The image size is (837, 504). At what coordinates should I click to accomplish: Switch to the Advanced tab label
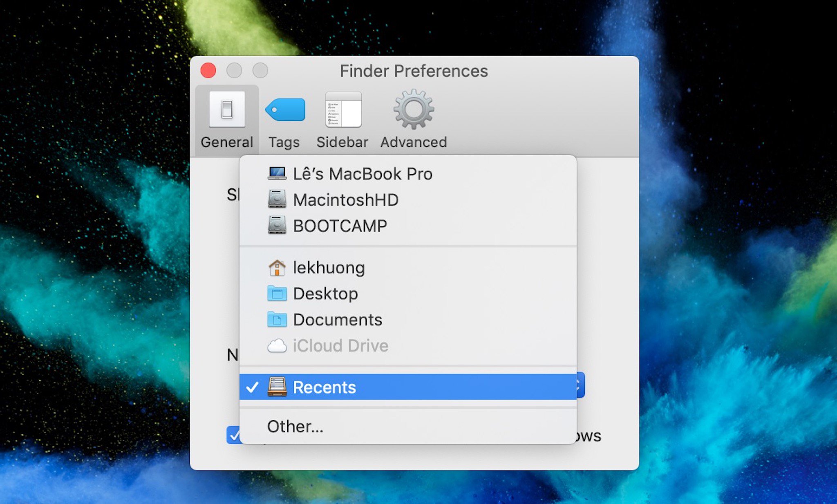(413, 142)
